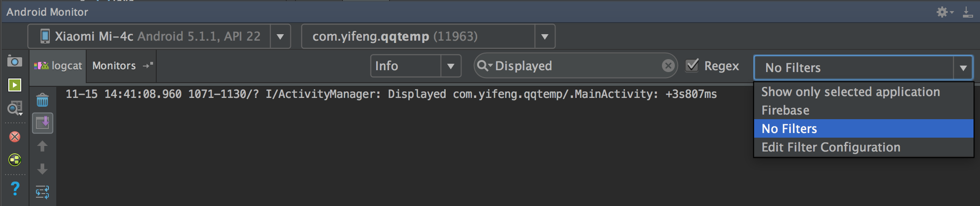Click the soft-wrap lines icon
The width and height of the screenshot is (980, 206).
42,192
